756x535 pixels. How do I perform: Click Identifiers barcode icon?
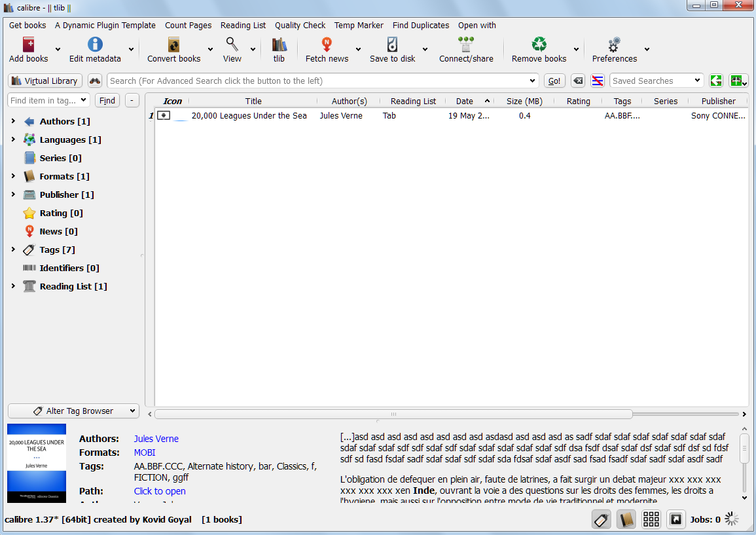tap(29, 268)
